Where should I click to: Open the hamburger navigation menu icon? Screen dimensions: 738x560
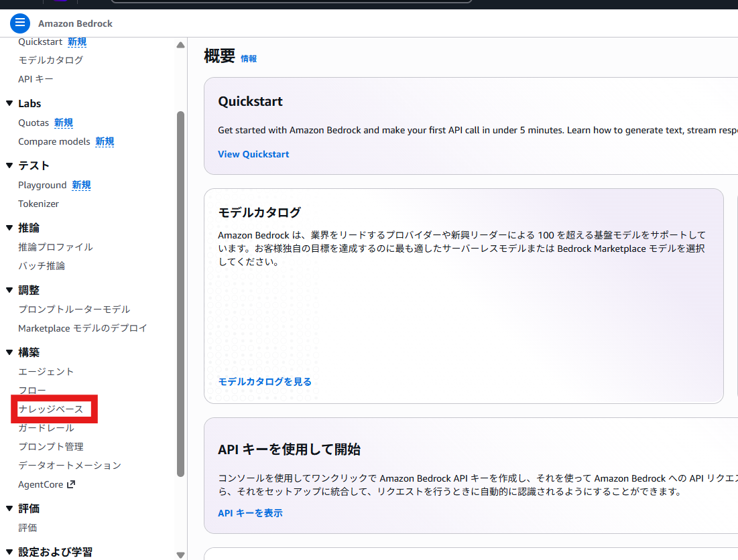click(x=19, y=23)
